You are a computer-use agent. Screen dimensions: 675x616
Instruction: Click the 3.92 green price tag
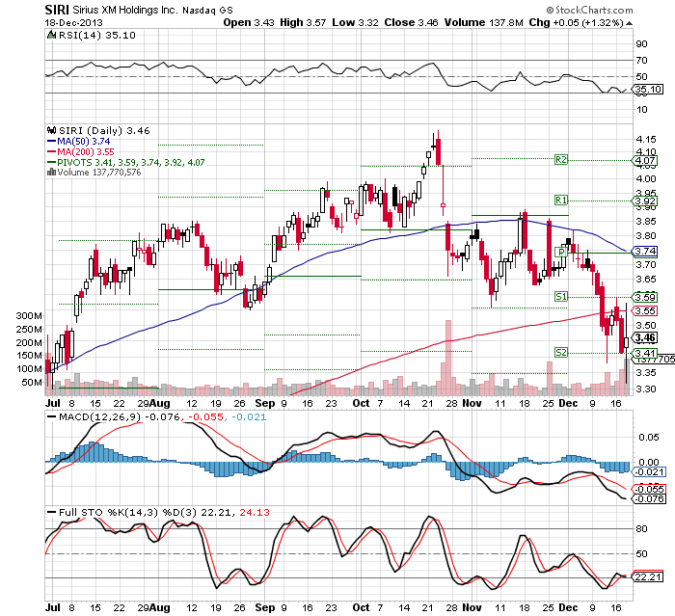(x=645, y=201)
